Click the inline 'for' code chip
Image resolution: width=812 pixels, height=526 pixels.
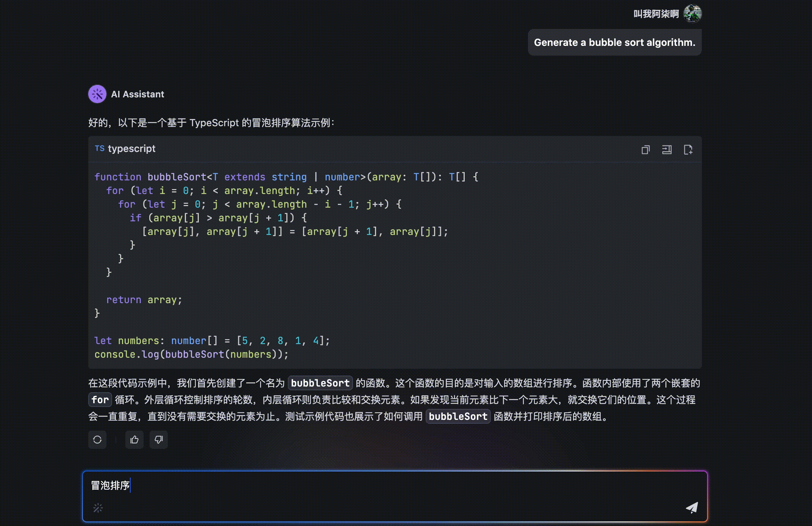click(x=100, y=400)
